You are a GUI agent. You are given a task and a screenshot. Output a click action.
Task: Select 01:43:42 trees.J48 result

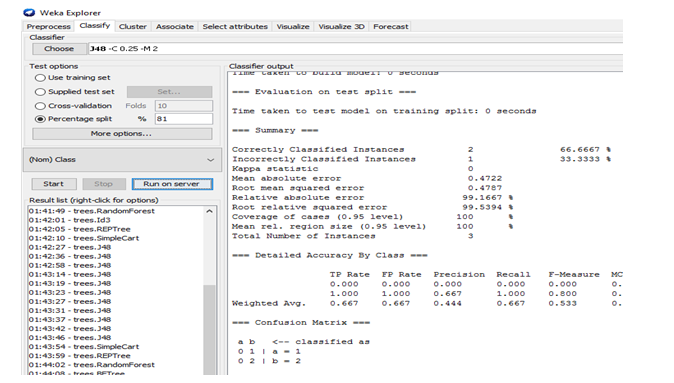[x=70, y=328]
